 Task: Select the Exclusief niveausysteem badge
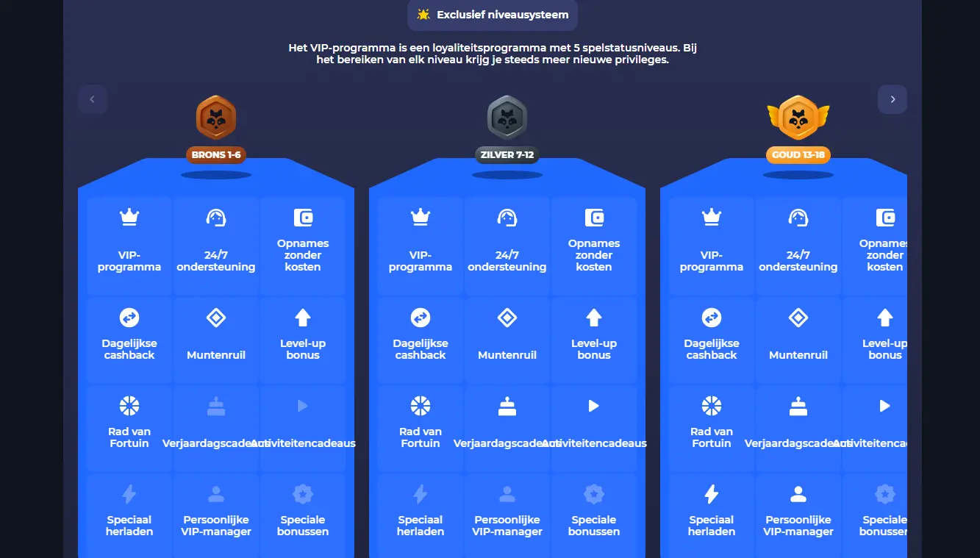pyautogui.click(x=493, y=15)
